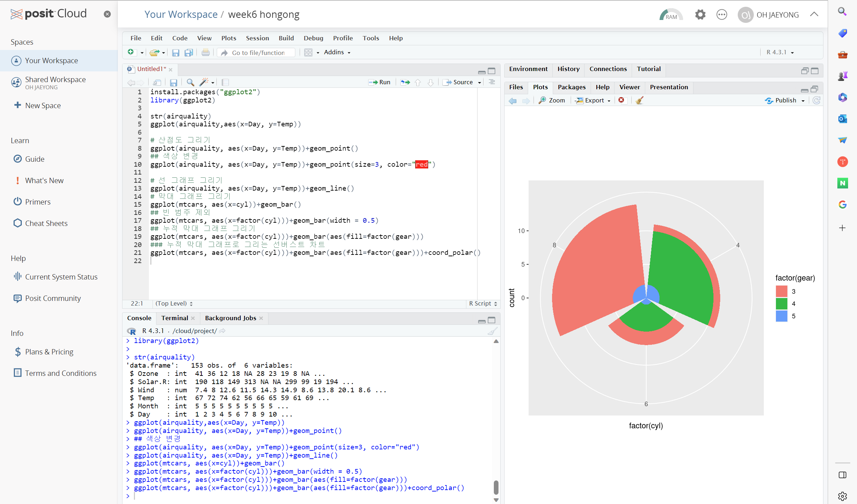Click the Go to file/function field
The width and height of the screenshot is (857, 504).
pyautogui.click(x=258, y=52)
